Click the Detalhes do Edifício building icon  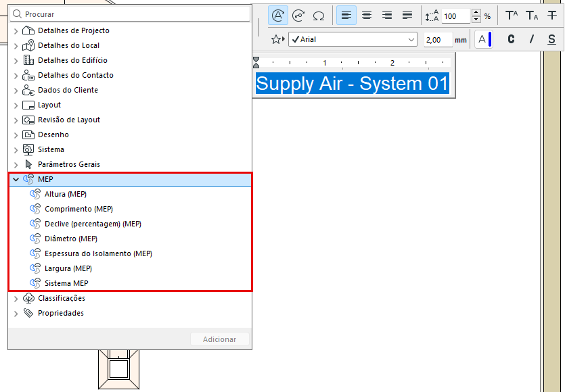[x=28, y=60]
